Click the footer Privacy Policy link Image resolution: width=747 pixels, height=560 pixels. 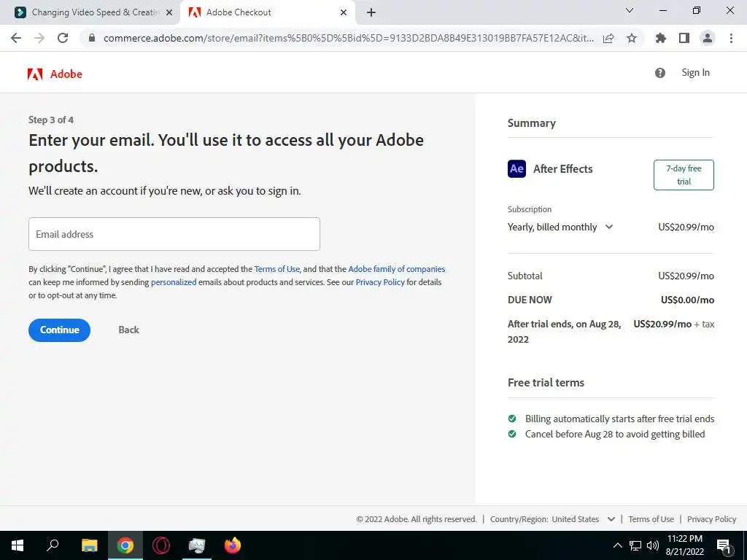[x=711, y=519]
